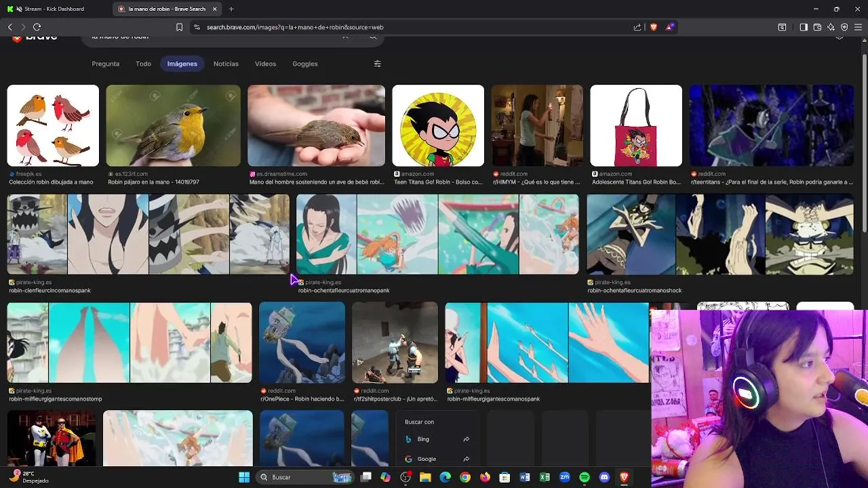This screenshot has height=488, width=868.
Task: Toggle the Brave sidebar panel
Action: click(x=804, y=27)
